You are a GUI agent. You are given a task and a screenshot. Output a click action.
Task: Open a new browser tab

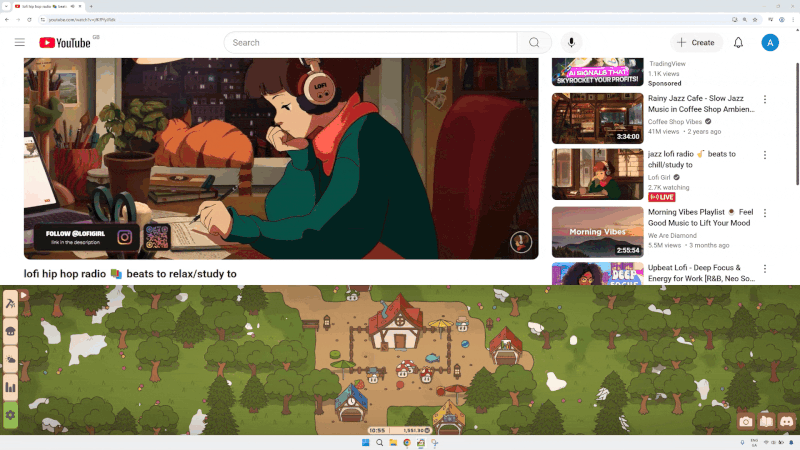(x=91, y=6)
